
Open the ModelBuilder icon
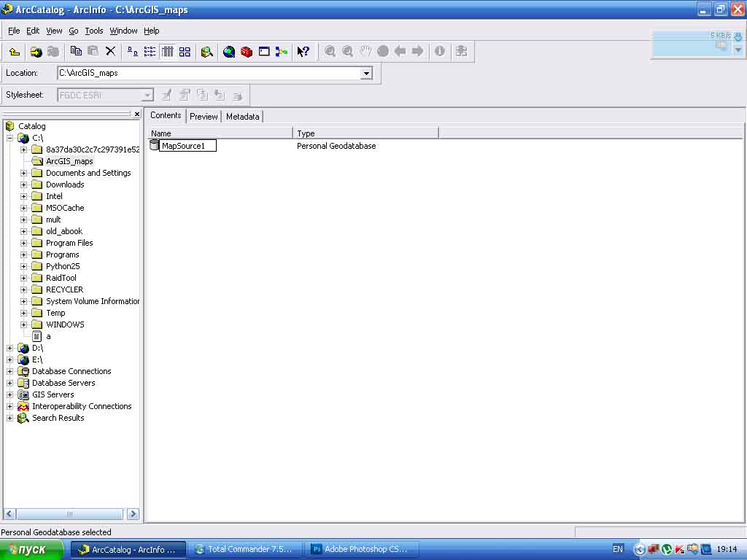(x=282, y=52)
